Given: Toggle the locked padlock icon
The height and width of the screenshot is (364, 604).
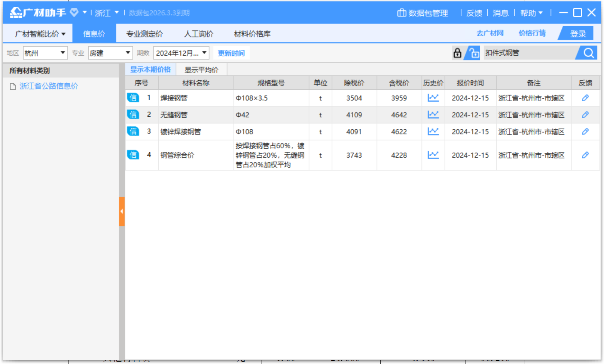Looking at the screenshot, I should tap(457, 53).
